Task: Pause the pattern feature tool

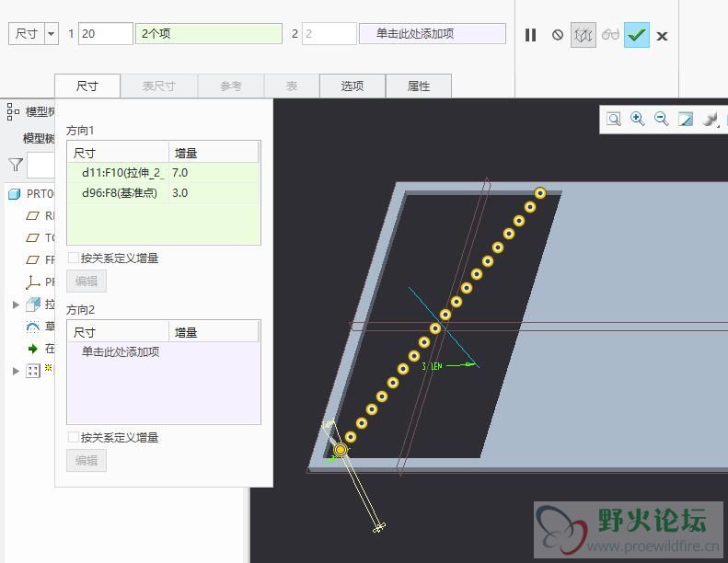Action: (x=530, y=35)
